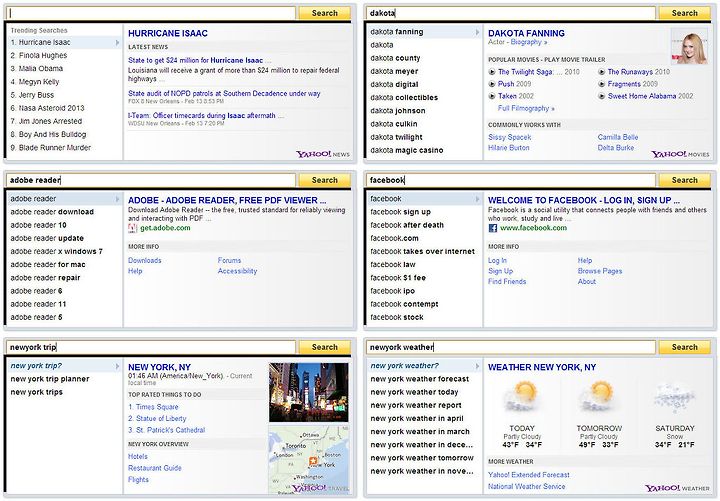The image size is (720, 501).
Task: Click Search button for newyork weather query
Action: (x=685, y=347)
